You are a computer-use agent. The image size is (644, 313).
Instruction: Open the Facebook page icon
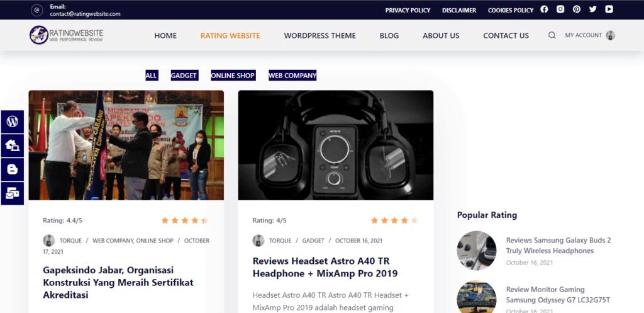pos(544,9)
